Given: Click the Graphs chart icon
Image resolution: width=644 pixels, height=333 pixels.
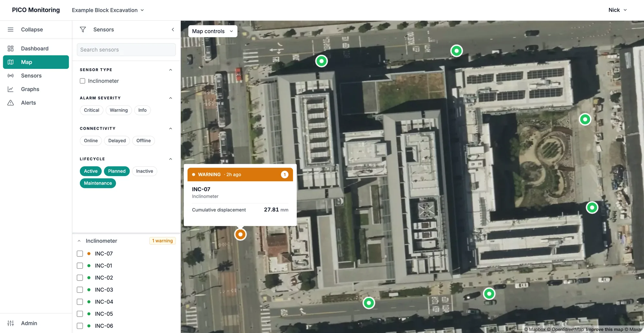Looking at the screenshot, I should click(x=11, y=89).
